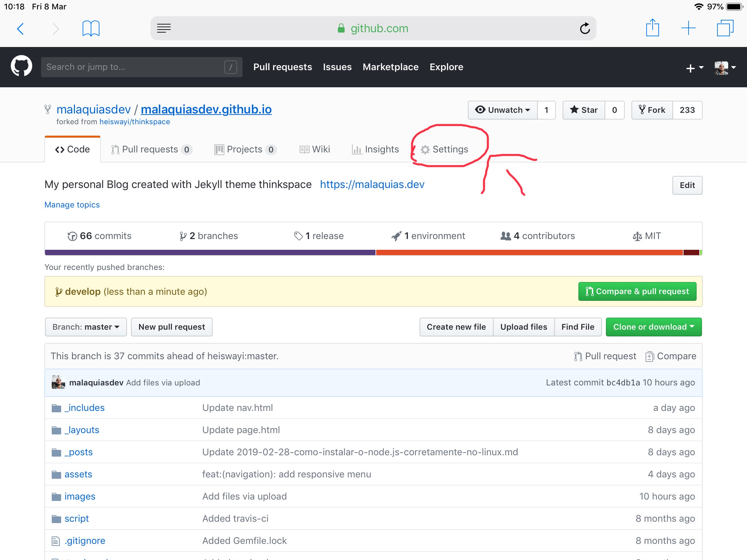Open the Projects tab

246,149
